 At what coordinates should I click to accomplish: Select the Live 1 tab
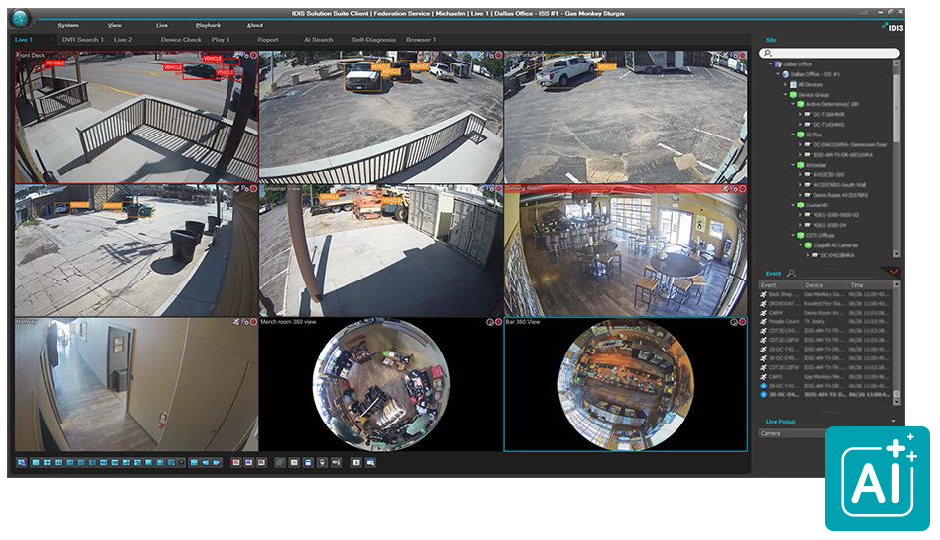pos(24,40)
